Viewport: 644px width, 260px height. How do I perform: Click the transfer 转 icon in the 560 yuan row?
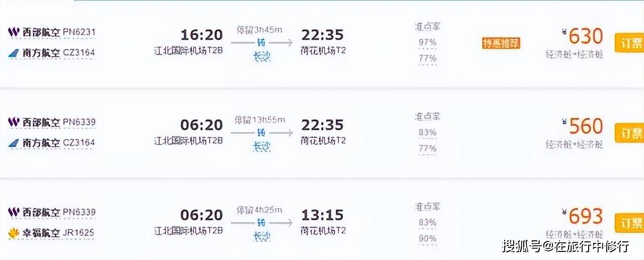pos(261,133)
